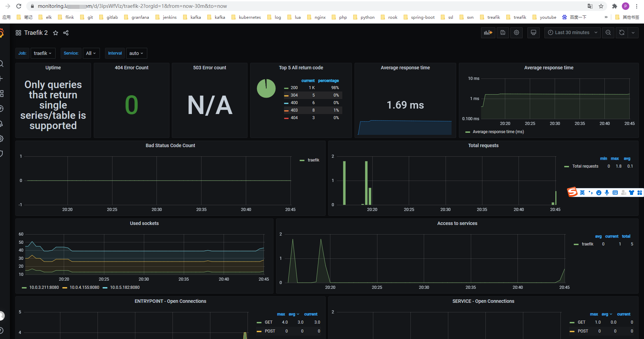Click the share dashboard icon
The height and width of the screenshot is (339, 644).
click(66, 33)
